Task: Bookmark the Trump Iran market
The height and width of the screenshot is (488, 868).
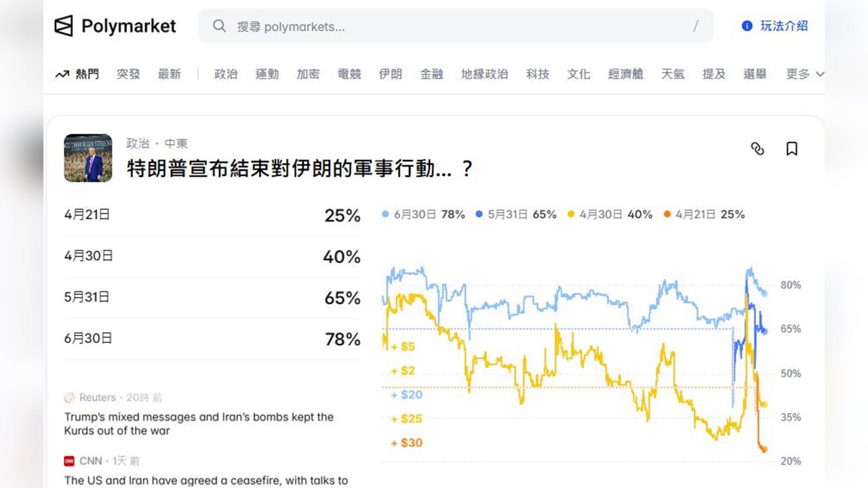Action: (x=791, y=148)
